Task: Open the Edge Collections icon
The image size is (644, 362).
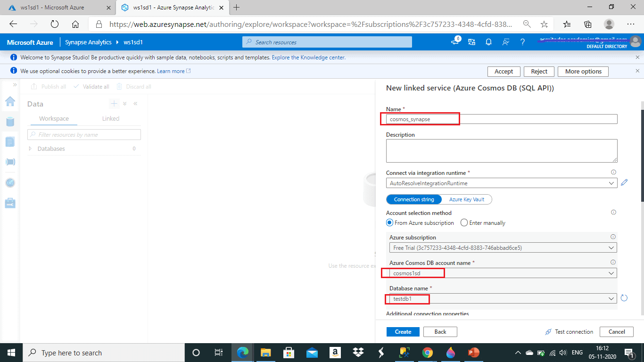Action: (x=588, y=24)
